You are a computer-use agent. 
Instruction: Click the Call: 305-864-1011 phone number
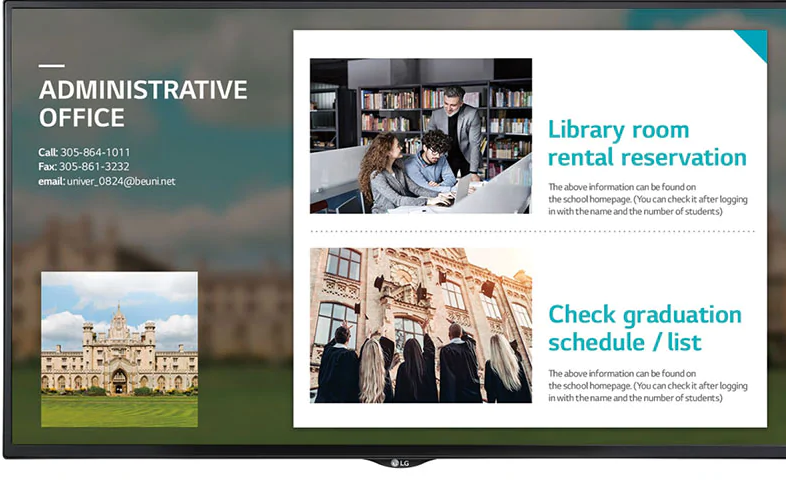pos(84,152)
